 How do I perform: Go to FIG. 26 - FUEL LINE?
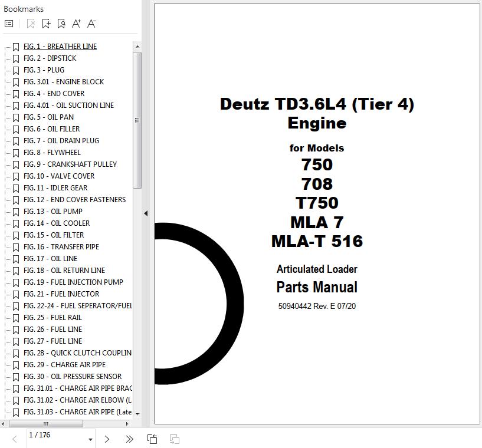(53, 329)
